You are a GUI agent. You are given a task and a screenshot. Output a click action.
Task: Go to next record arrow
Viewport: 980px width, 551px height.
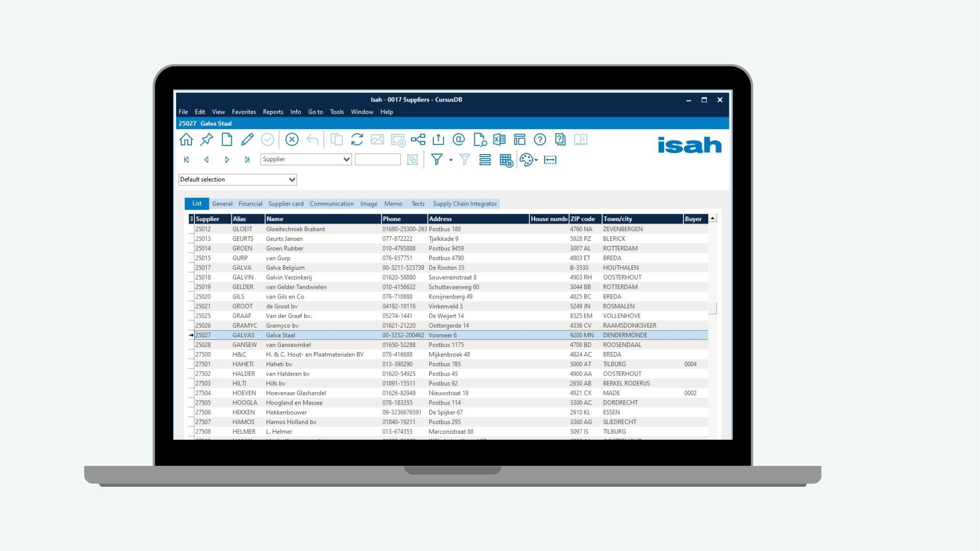227,160
